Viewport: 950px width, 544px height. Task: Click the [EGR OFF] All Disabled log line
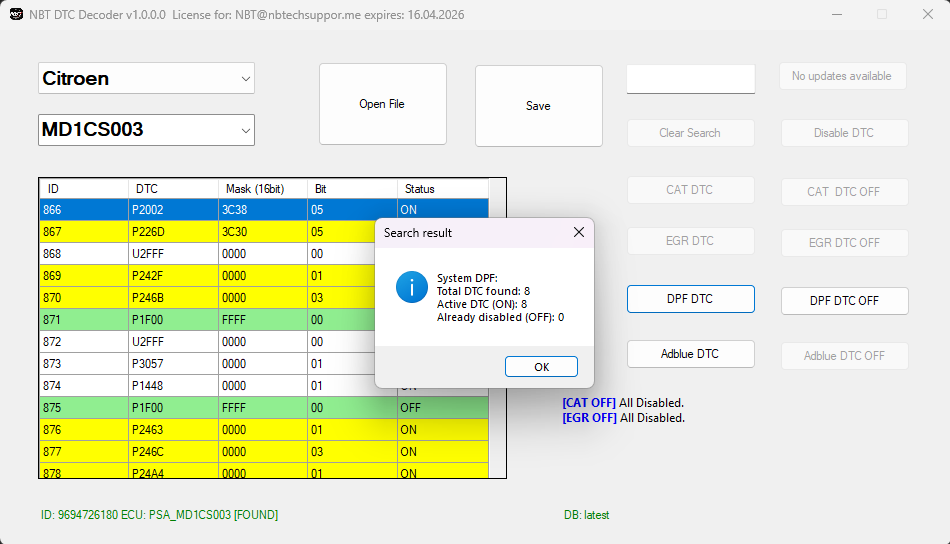tap(623, 418)
